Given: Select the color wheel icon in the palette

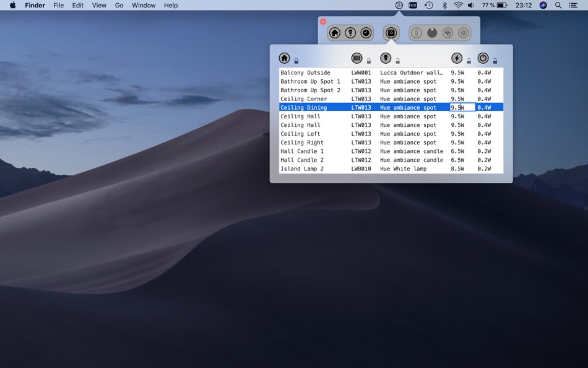Looking at the screenshot, I should 464,33.
